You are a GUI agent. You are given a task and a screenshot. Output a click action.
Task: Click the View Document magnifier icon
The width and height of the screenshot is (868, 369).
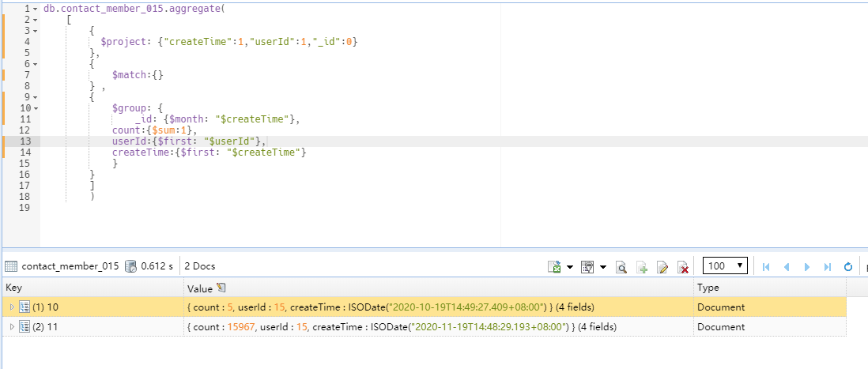(621, 268)
